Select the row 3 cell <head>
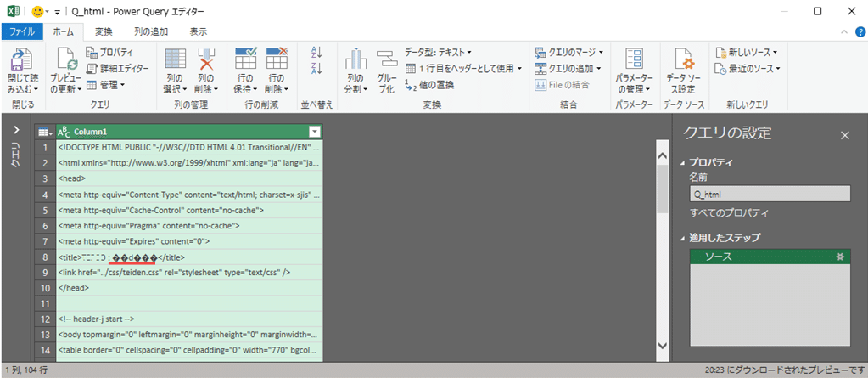 pos(189,179)
